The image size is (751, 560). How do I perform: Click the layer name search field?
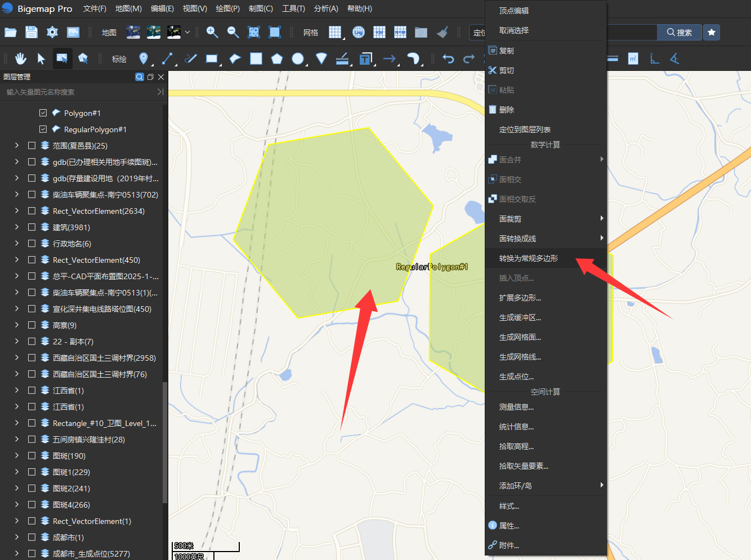coord(79,92)
